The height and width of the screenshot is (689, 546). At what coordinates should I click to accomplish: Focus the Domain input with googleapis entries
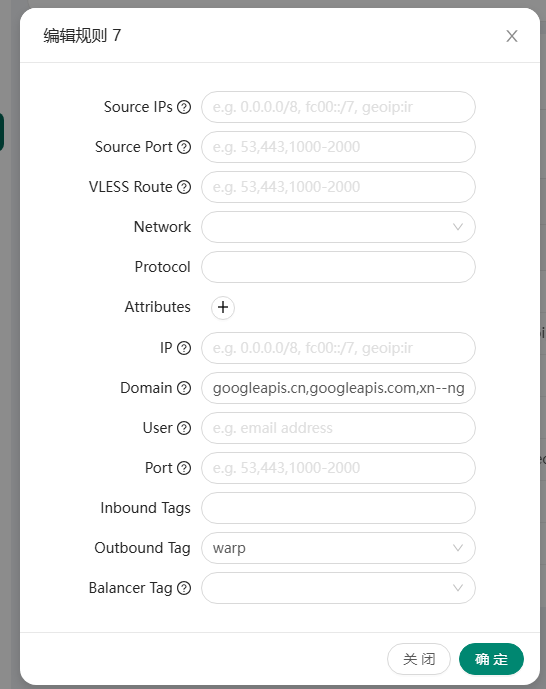click(x=338, y=388)
